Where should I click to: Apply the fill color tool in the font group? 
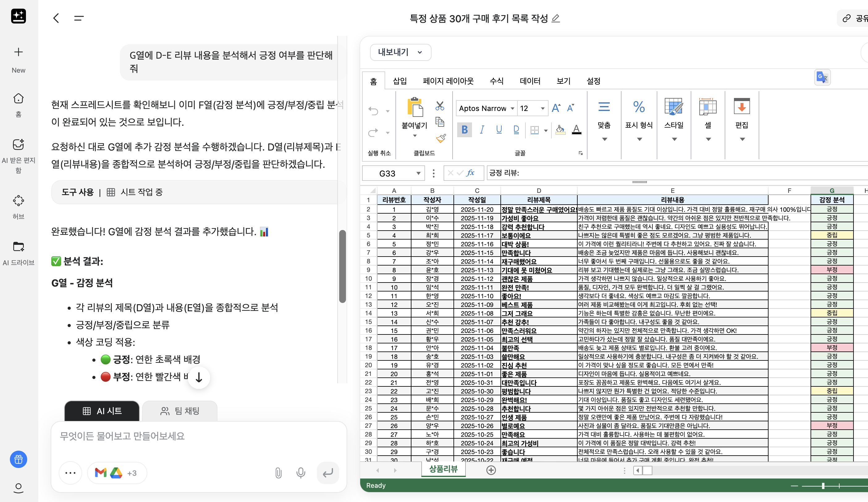point(560,130)
